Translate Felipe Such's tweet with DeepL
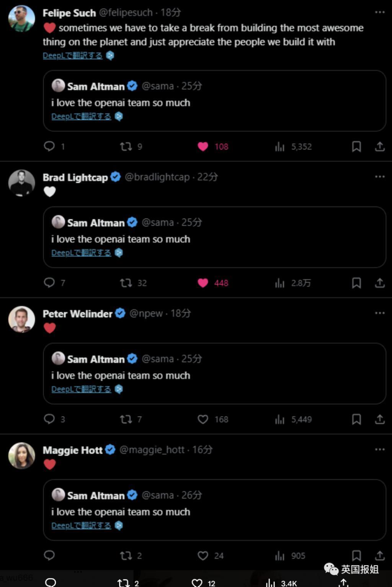392x587 pixels. click(73, 56)
